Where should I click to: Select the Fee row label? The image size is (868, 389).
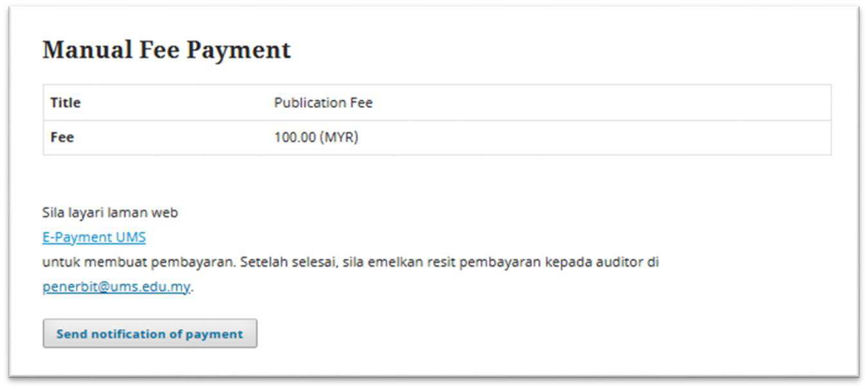(x=62, y=137)
